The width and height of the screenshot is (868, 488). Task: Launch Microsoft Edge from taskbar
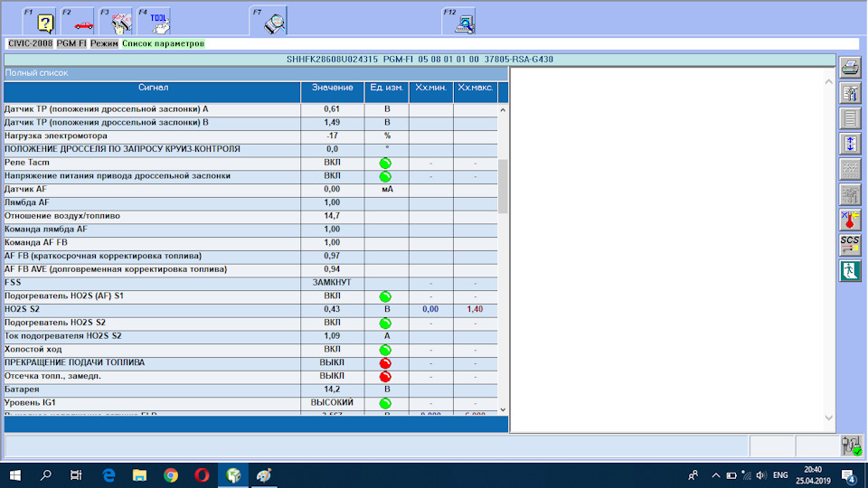click(x=109, y=475)
